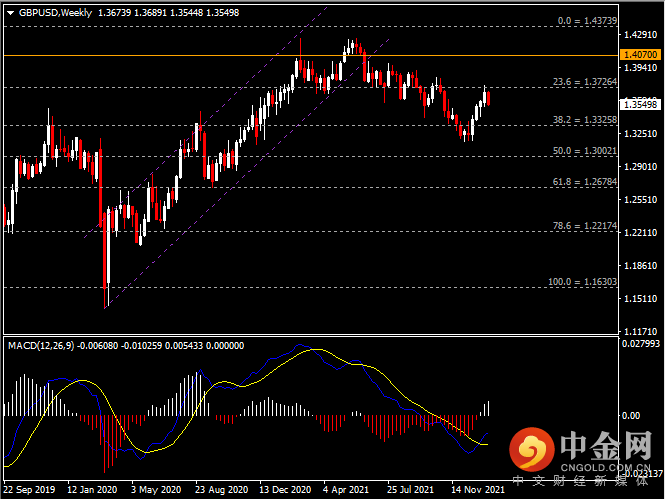
Task: Select the Fibonacci label 61.8 = 1.26784
Action: tap(584, 182)
